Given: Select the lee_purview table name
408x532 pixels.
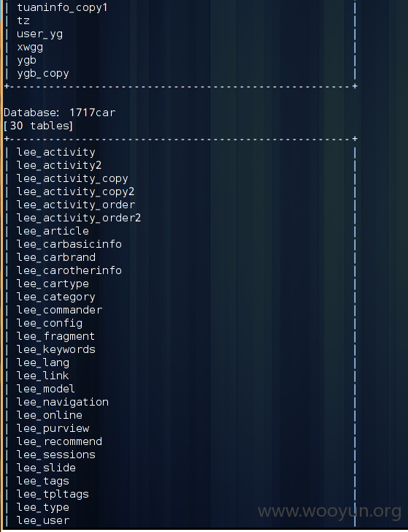Looking at the screenshot, I should click(53, 428).
